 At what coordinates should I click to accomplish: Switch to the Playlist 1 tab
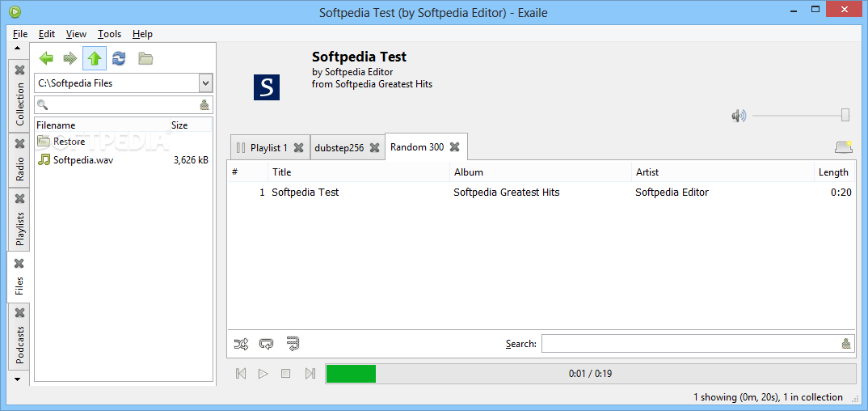[269, 148]
